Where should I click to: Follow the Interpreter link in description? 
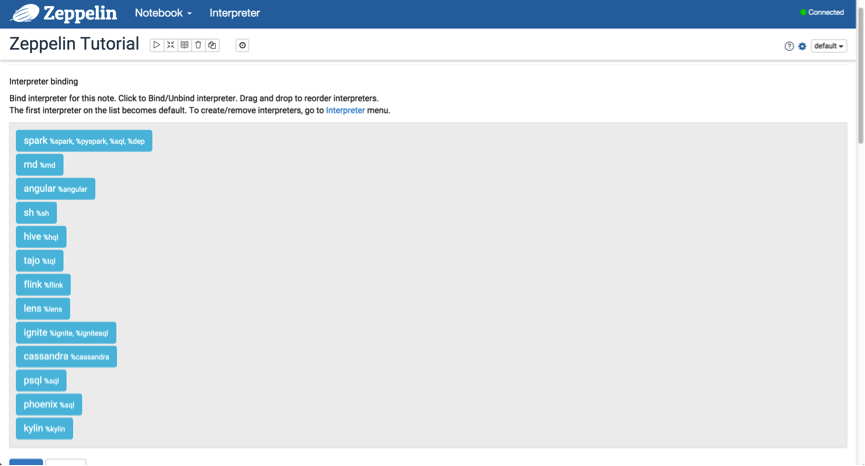(345, 110)
